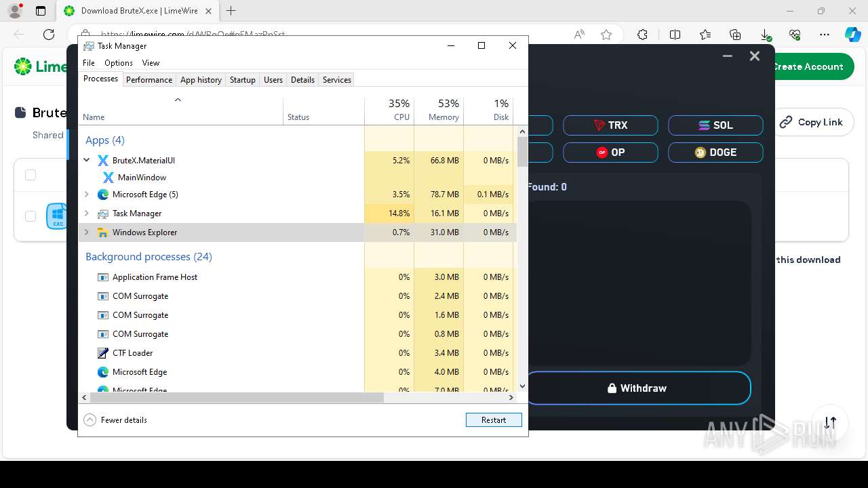
Task: Switch to the Services tab
Action: point(337,80)
